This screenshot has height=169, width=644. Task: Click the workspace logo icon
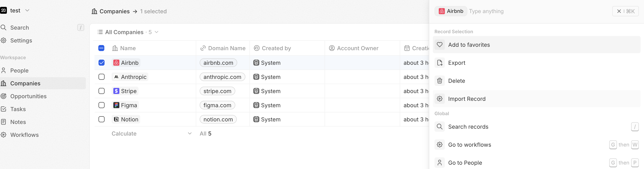3,11
